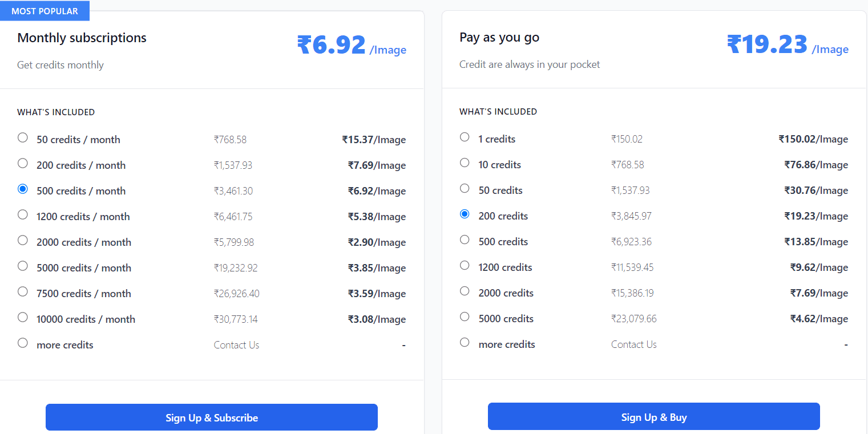Viewport: 868px width, 434px height.
Task: Click the 500 credits / month label
Action: coord(81,191)
